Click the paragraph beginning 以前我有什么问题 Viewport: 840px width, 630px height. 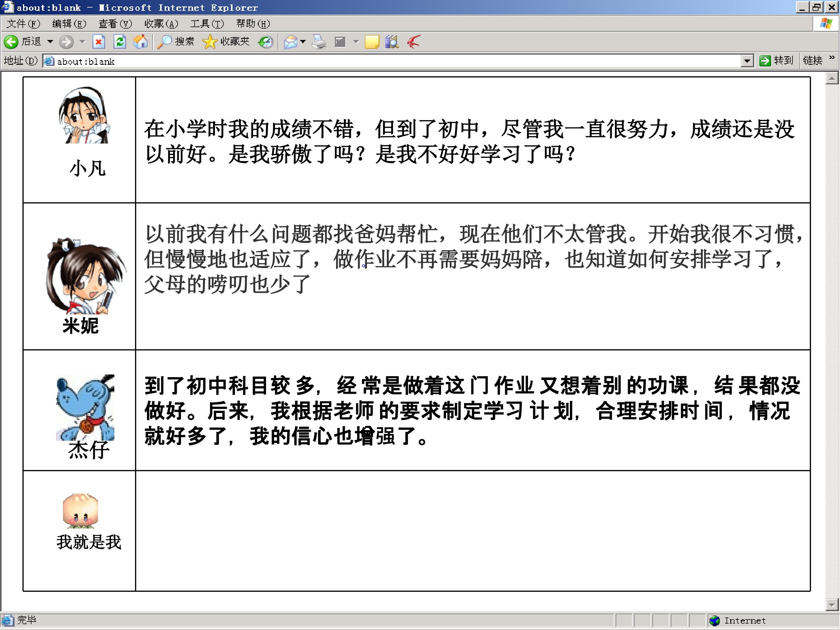[474, 259]
